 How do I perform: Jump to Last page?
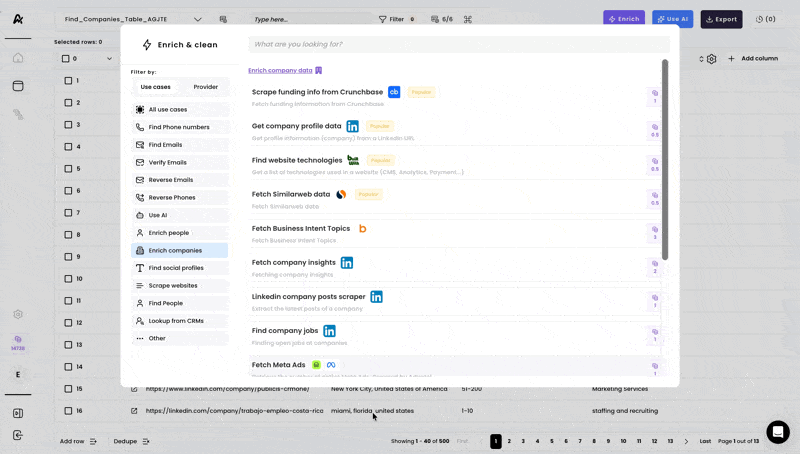coord(705,441)
